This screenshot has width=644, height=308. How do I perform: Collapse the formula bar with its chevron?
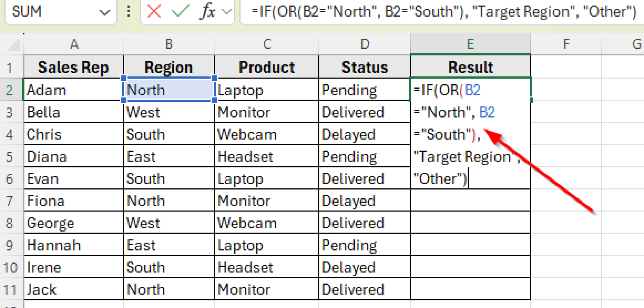point(226,12)
